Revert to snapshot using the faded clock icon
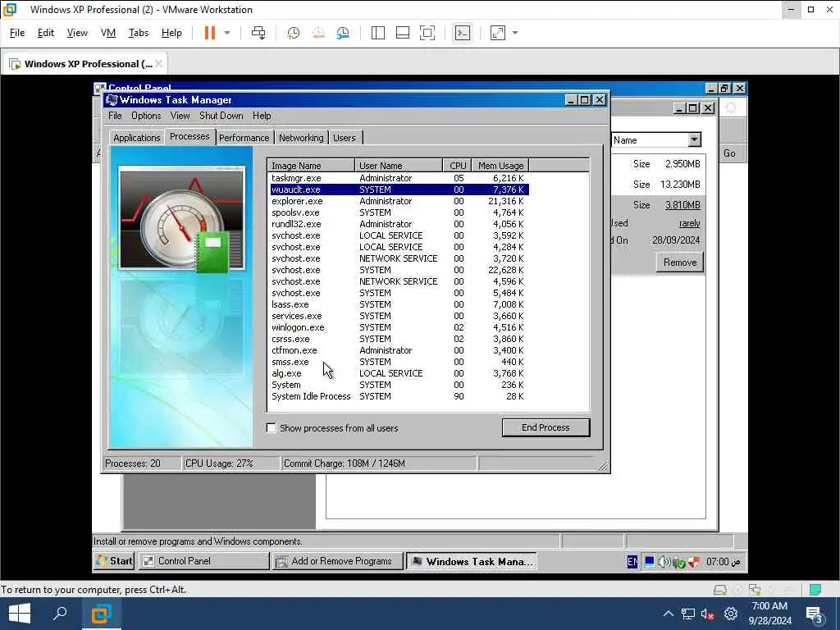Screen dimensions: 840x630 tap(318, 33)
